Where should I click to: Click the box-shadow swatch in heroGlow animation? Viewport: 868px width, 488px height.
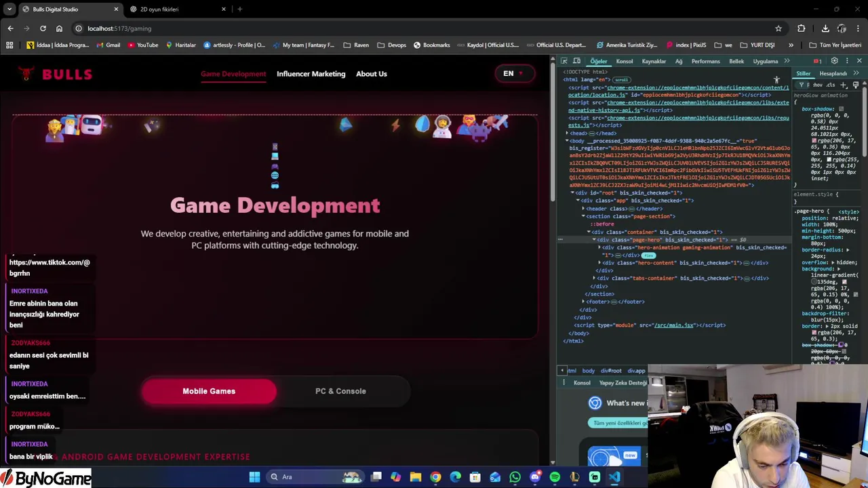(841, 109)
